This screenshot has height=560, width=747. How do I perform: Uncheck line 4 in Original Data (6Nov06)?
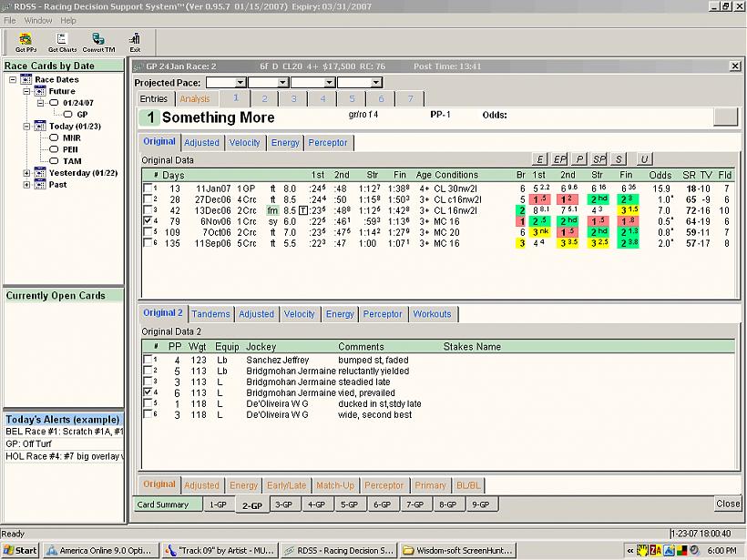[148, 221]
